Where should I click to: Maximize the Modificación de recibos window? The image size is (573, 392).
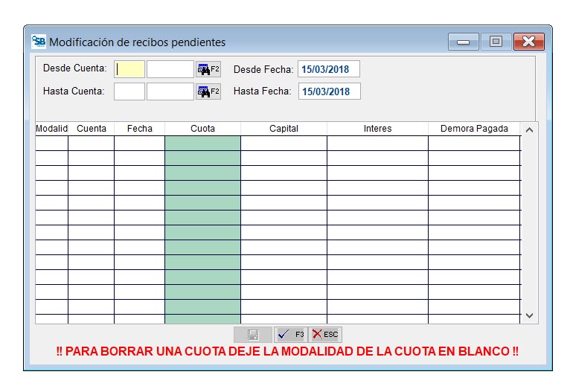pyautogui.click(x=496, y=42)
